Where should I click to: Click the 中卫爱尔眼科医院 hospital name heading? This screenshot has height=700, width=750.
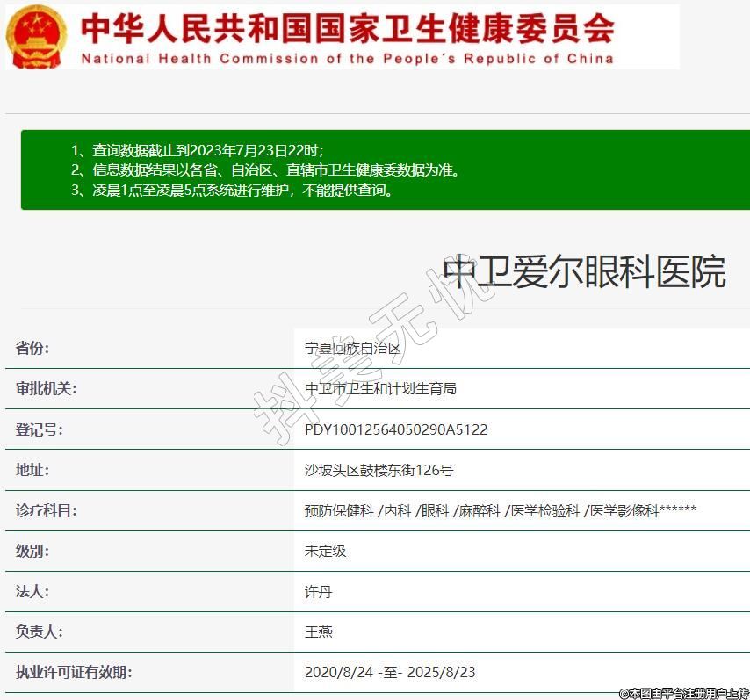pos(584,272)
